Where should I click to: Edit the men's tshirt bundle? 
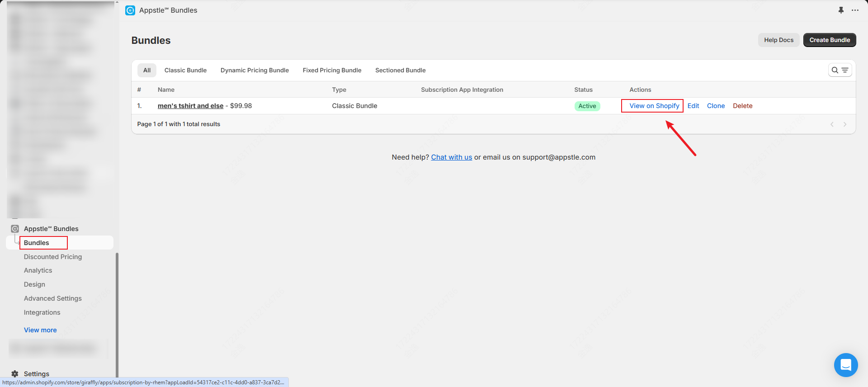[x=693, y=106]
